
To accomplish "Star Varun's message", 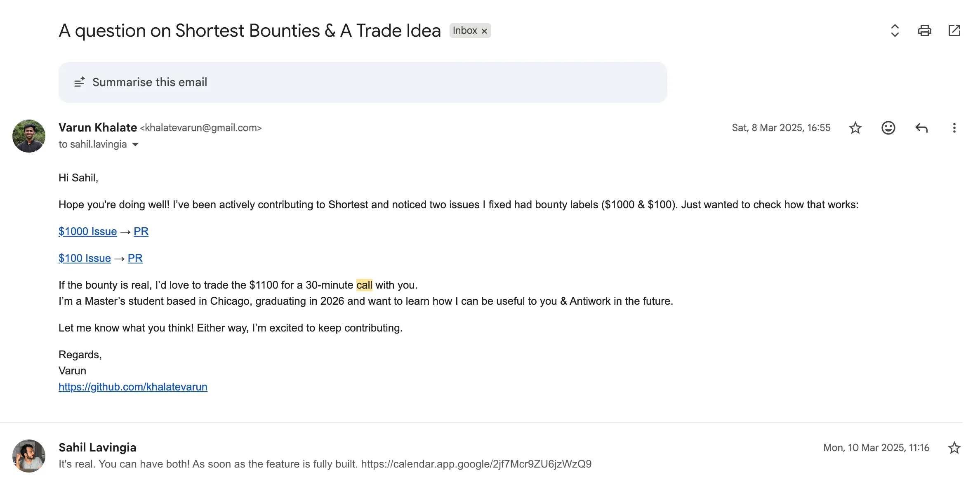I will click(x=855, y=128).
